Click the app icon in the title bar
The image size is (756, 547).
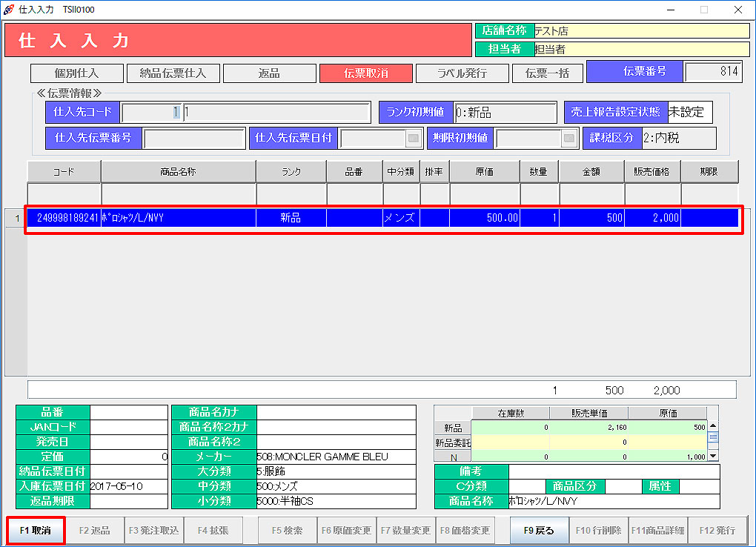pos(8,10)
